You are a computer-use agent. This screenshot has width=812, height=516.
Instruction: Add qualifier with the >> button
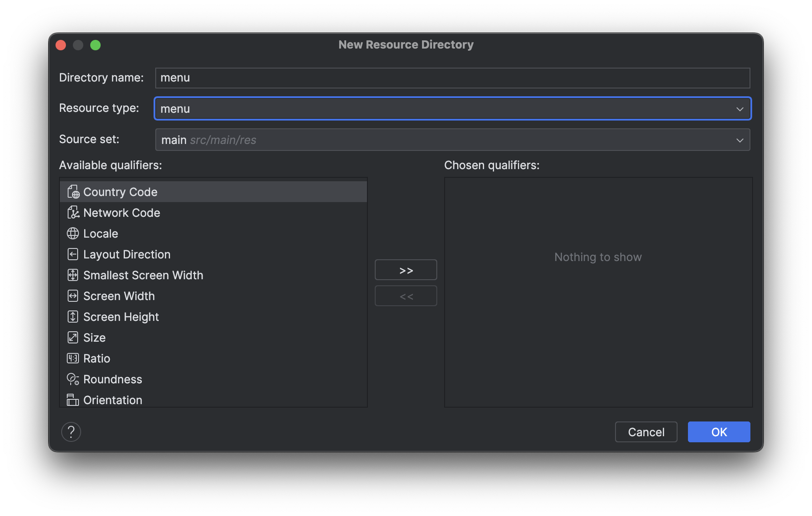point(406,270)
